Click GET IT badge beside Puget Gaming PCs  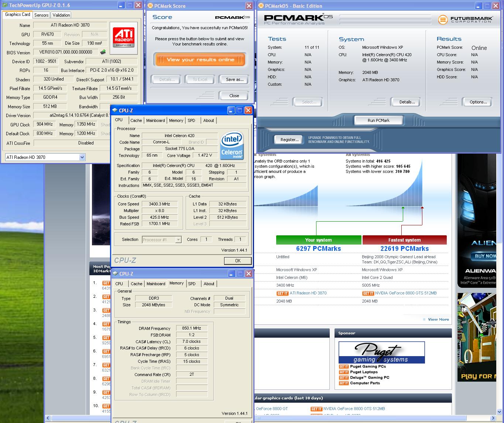(344, 366)
